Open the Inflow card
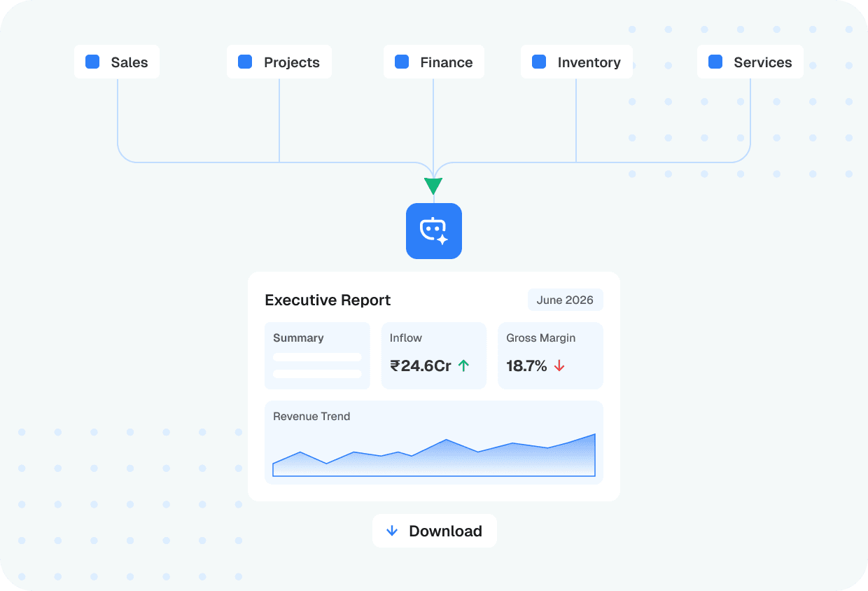Viewport: 868px width, 591px height. [434, 356]
